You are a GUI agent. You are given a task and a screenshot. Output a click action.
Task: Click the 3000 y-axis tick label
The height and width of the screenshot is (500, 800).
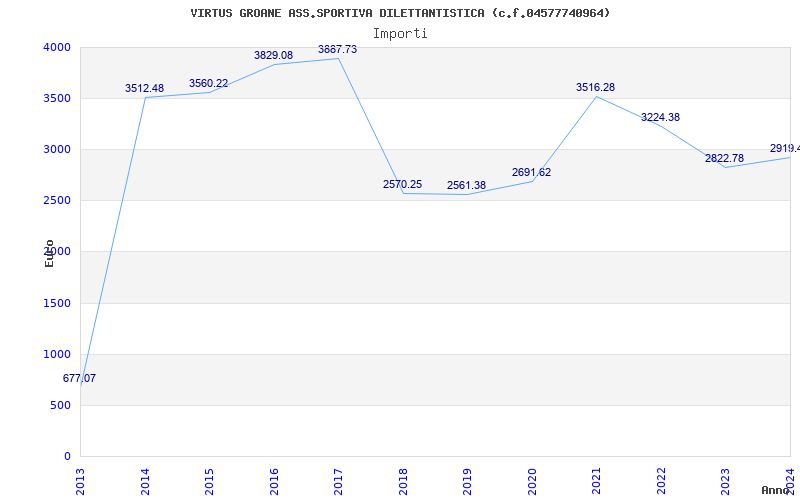click(x=57, y=149)
